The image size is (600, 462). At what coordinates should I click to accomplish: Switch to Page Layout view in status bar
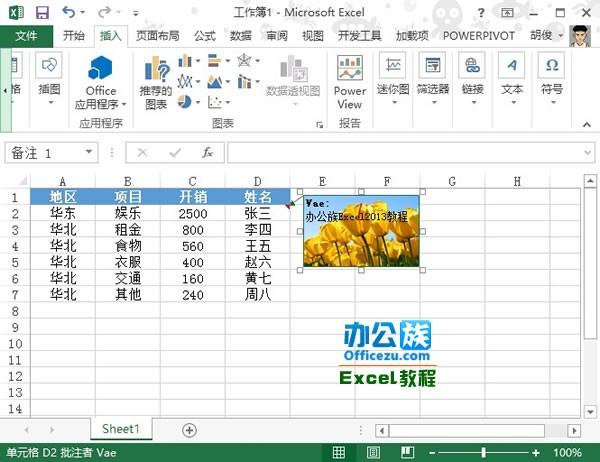pyautogui.click(x=373, y=452)
